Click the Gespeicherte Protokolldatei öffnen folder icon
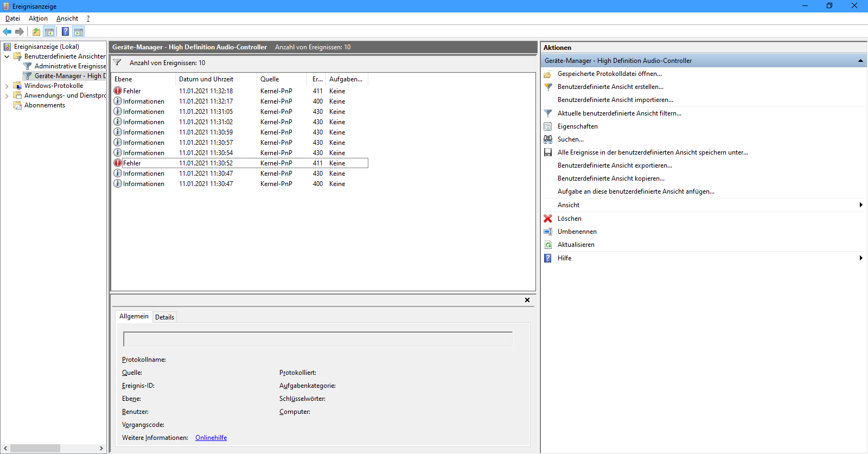The width and height of the screenshot is (868, 454). 548,74
